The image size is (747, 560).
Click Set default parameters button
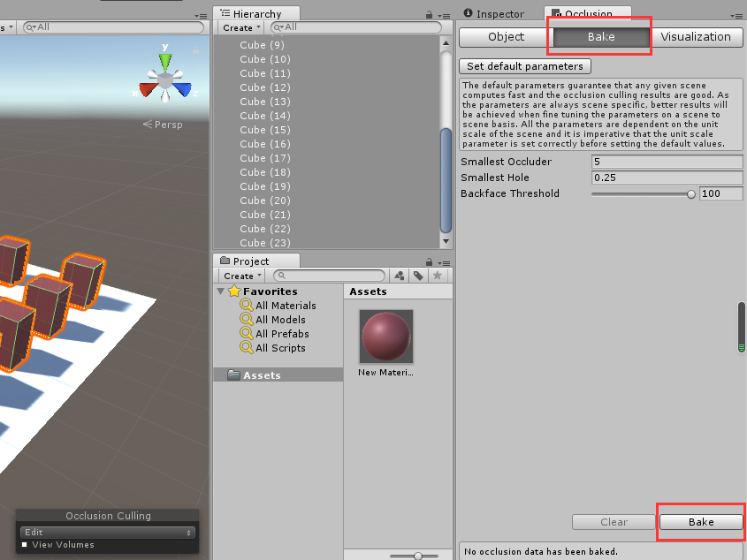click(x=525, y=66)
